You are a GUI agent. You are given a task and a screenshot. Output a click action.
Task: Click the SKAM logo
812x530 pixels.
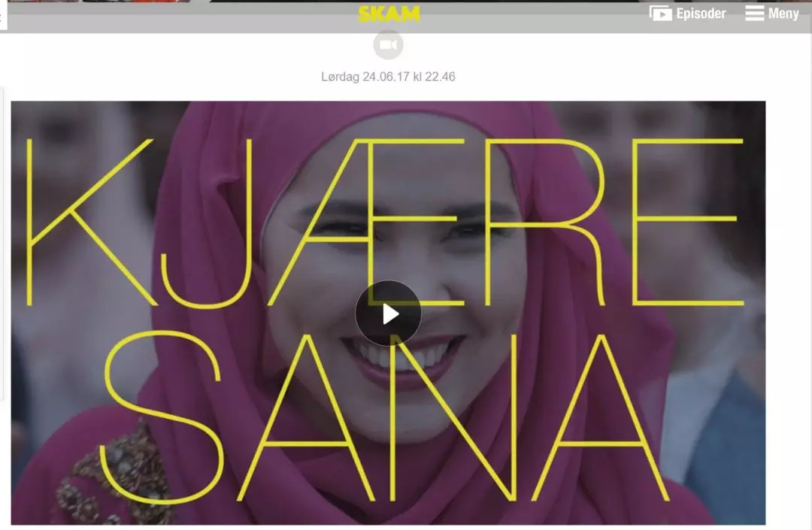[x=389, y=14]
